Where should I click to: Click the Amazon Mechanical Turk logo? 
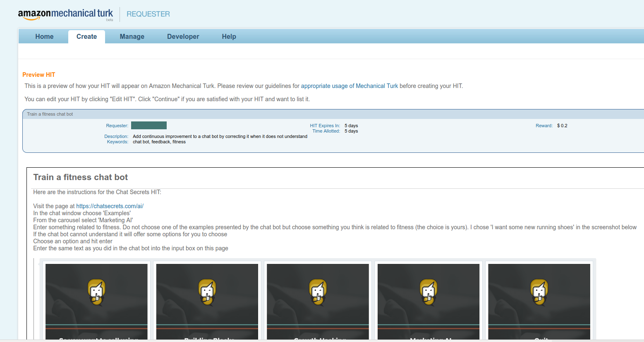click(x=65, y=14)
